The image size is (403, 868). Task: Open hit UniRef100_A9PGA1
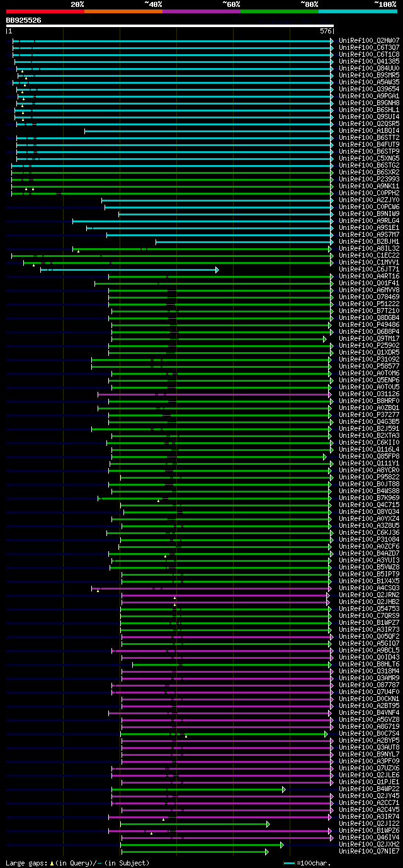click(369, 96)
